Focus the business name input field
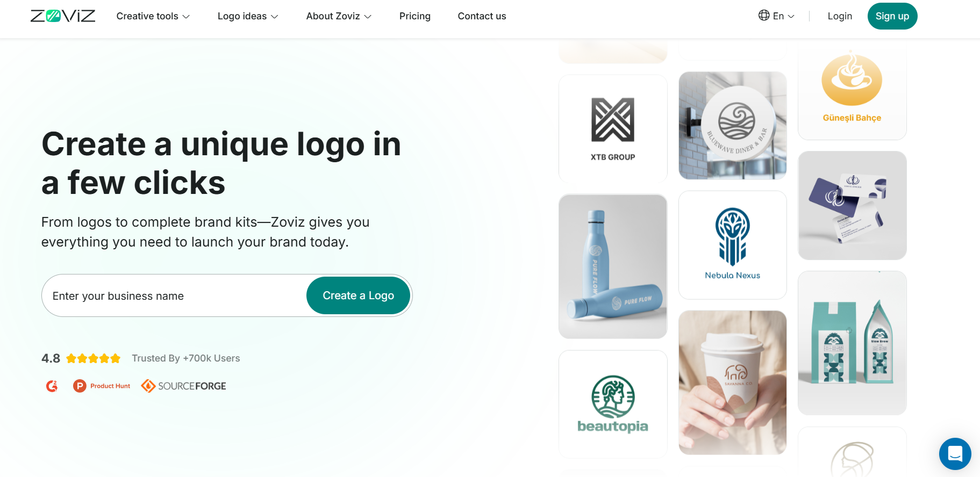980x477 pixels. point(175,295)
